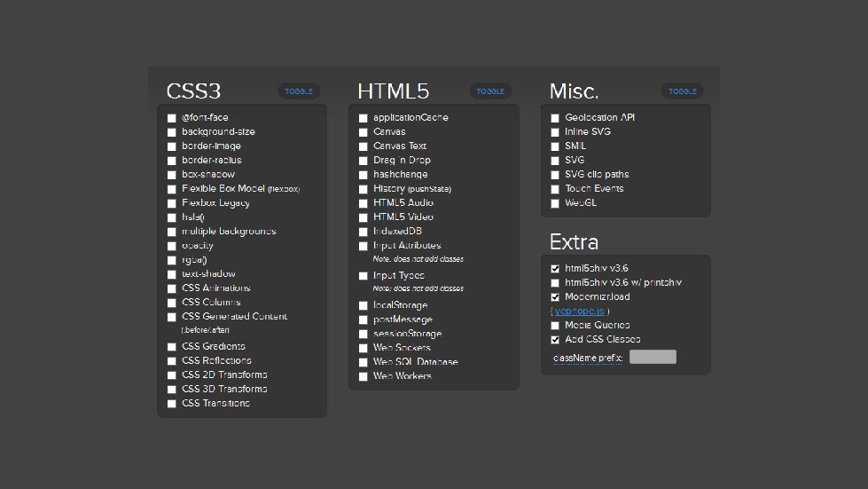Tick the WebGL checkbox
This screenshot has height=489, width=868.
(555, 203)
